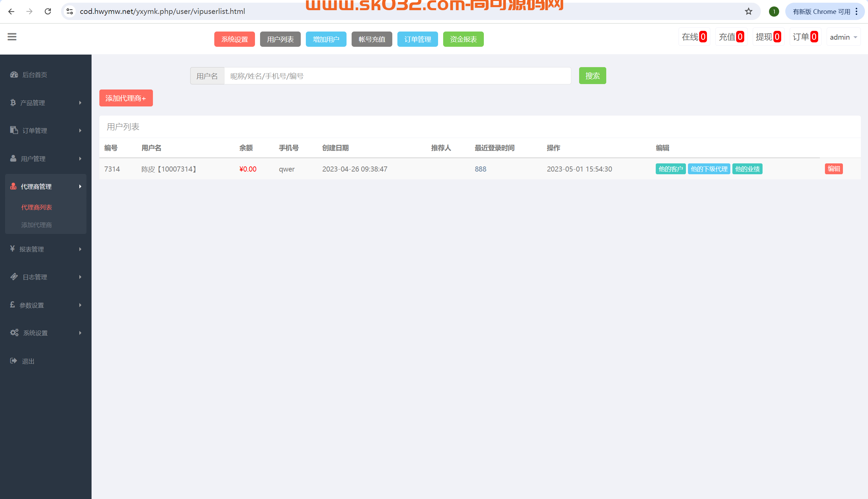Click last login 2023-05-01 15:54:30
Screen dimensions: 868x499
579,169
